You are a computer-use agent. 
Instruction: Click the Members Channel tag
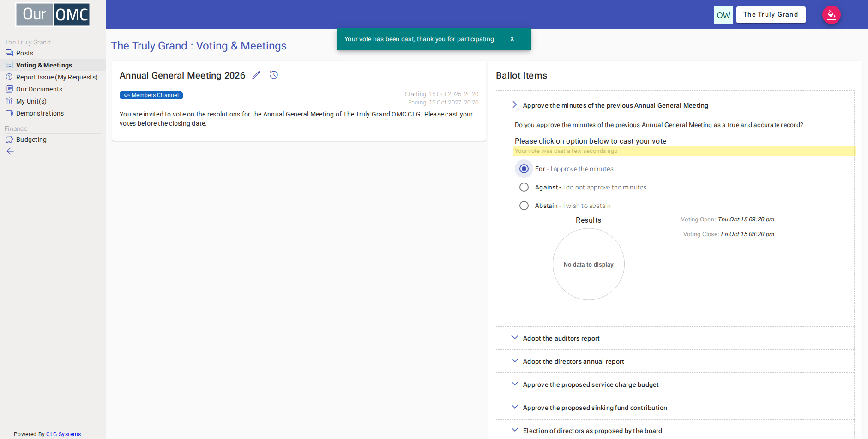151,95
